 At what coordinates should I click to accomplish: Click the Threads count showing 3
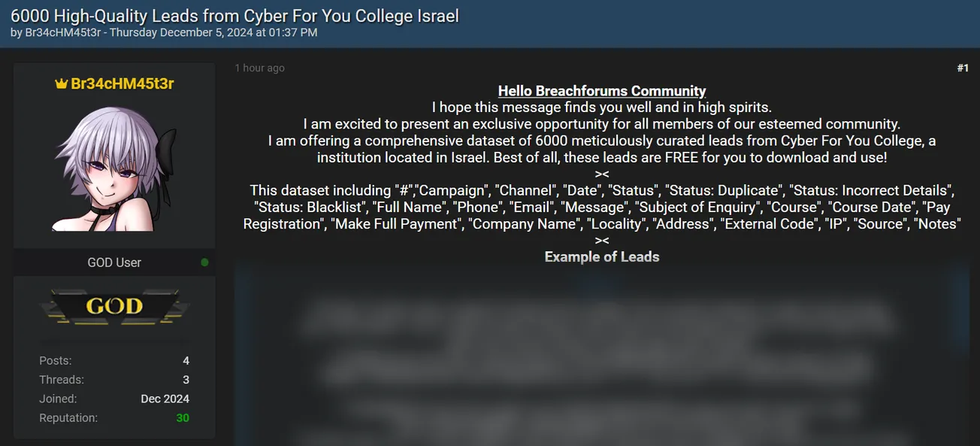coord(186,380)
